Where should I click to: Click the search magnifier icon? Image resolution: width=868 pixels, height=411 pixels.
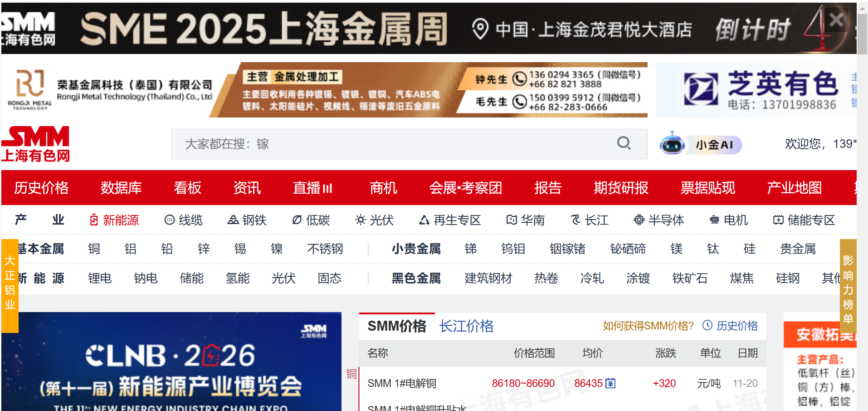tap(624, 143)
